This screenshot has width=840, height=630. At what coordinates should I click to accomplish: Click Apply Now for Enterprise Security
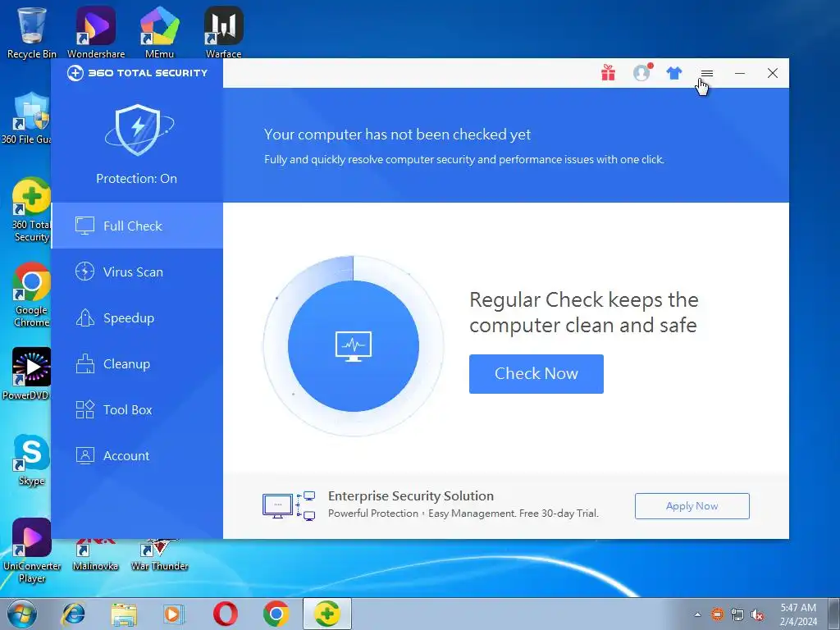692,506
